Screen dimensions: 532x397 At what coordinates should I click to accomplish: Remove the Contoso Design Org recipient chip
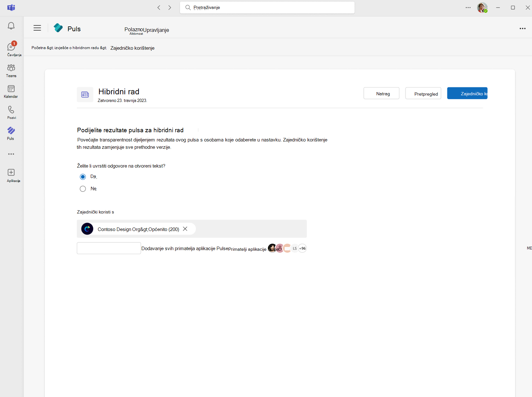pos(185,228)
